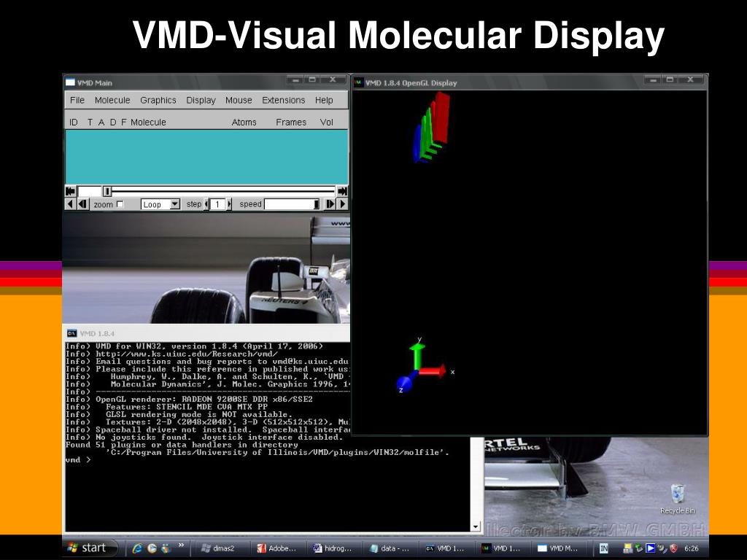Close the VMD OpenGL Display window

tap(690, 80)
